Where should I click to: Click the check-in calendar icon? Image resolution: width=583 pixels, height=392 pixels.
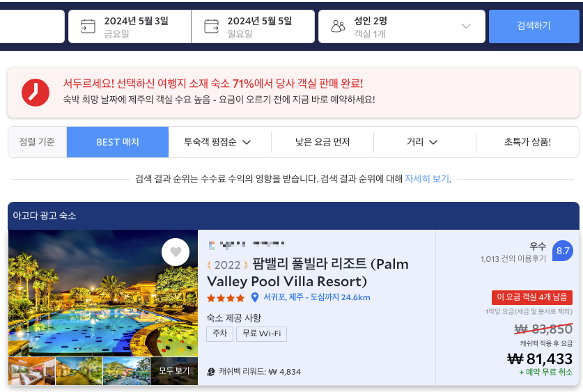pyautogui.click(x=88, y=26)
